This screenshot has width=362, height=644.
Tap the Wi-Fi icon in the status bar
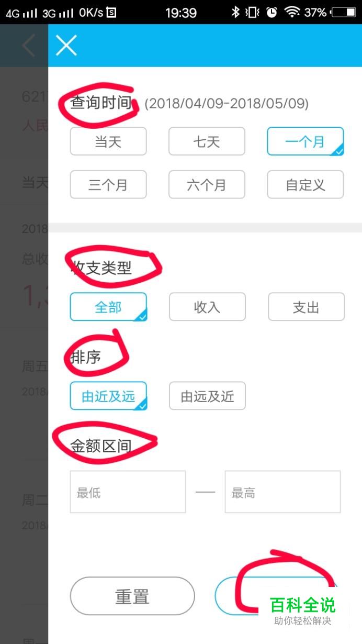pos(292,12)
